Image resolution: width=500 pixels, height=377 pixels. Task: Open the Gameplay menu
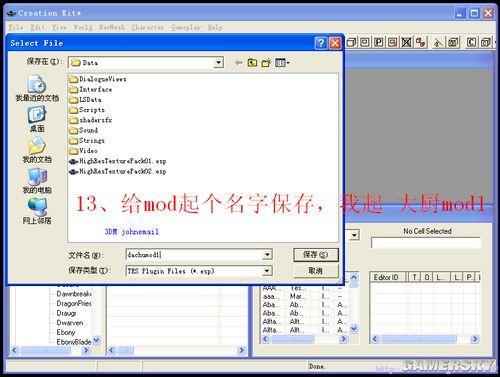point(186,27)
